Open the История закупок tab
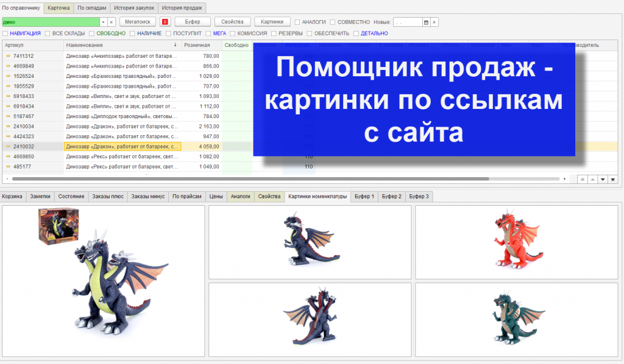The height and width of the screenshot is (364, 624). point(134,8)
